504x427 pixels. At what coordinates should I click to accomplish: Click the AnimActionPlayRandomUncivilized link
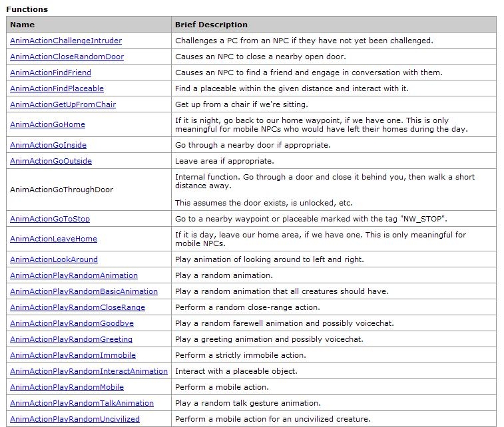75,419
